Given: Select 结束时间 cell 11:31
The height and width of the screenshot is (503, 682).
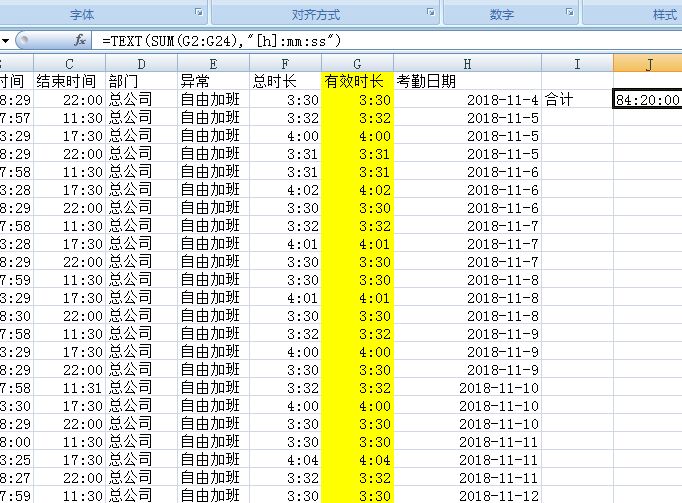Looking at the screenshot, I should point(70,388).
